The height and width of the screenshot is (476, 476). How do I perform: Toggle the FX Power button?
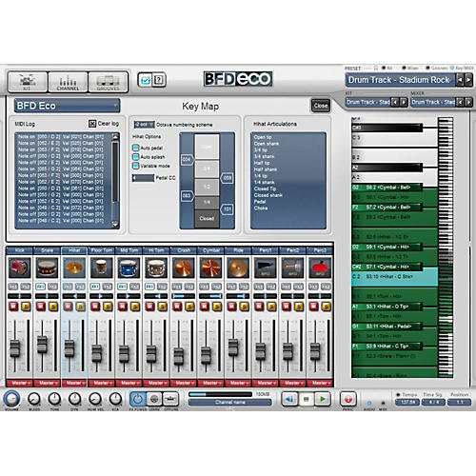(x=137, y=399)
